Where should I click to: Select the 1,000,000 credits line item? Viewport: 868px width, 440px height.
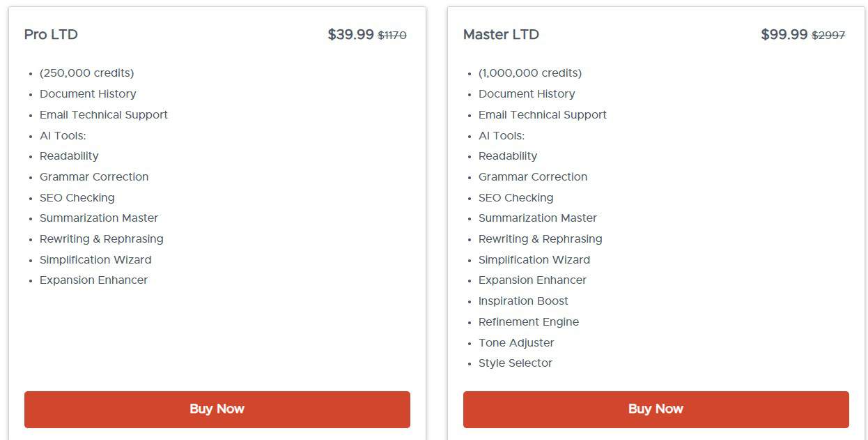pyautogui.click(x=529, y=73)
